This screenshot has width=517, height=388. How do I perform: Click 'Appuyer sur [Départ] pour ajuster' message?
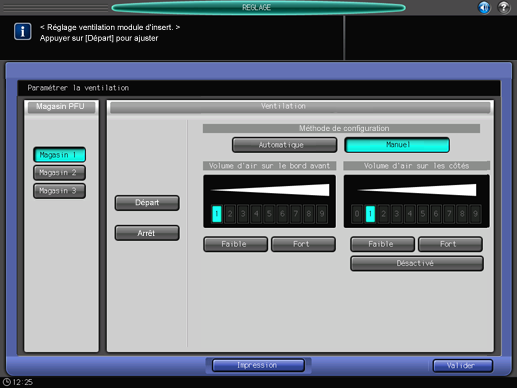(x=99, y=38)
